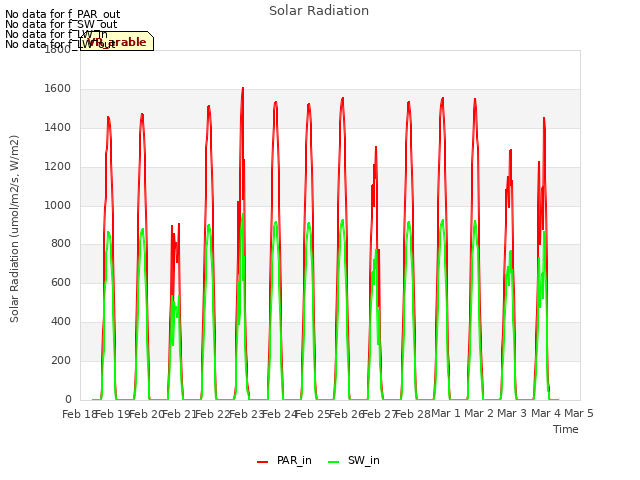The width and height of the screenshot is (640, 480).
Task: Click the 600 y-axis tick label
Action: pos(61,282)
